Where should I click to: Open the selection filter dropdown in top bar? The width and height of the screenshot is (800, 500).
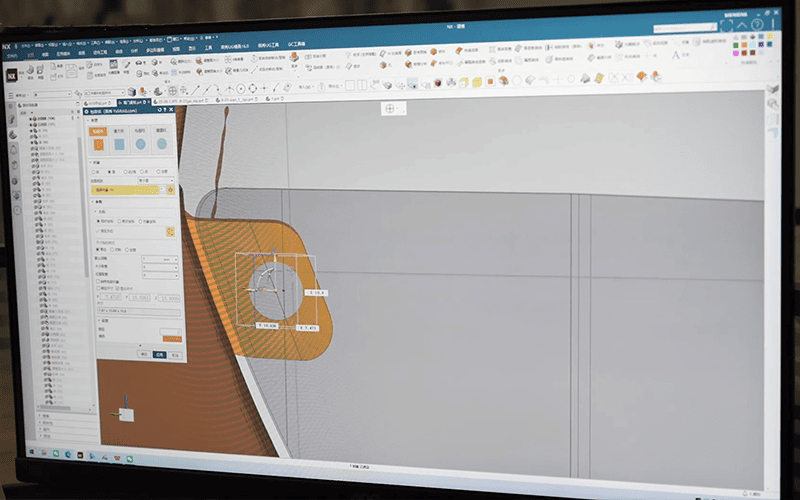pyautogui.click(x=53, y=94)
